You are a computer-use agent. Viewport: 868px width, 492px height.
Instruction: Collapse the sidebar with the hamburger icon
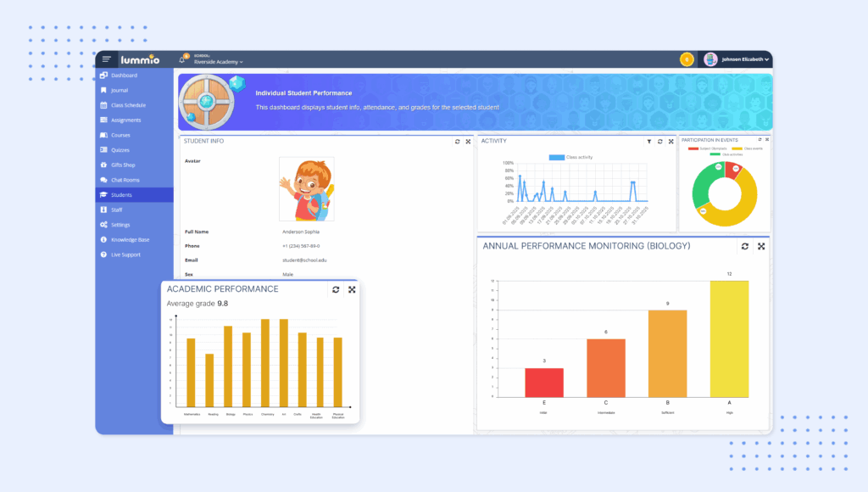[106, 59]
